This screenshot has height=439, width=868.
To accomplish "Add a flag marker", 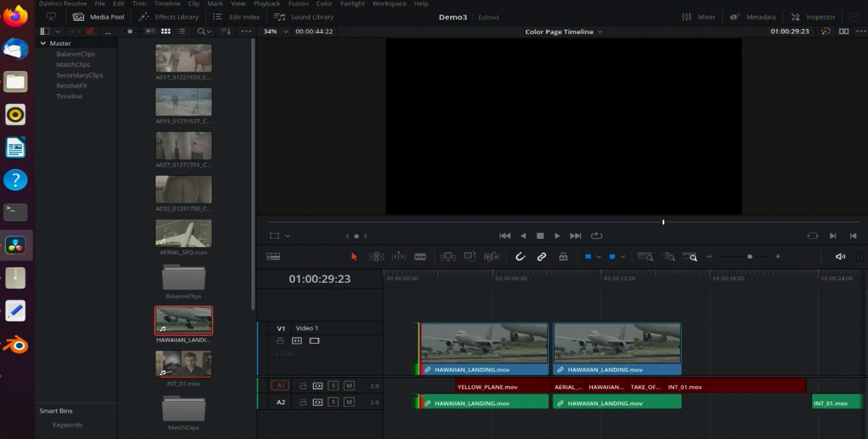I will pos(588,256).
